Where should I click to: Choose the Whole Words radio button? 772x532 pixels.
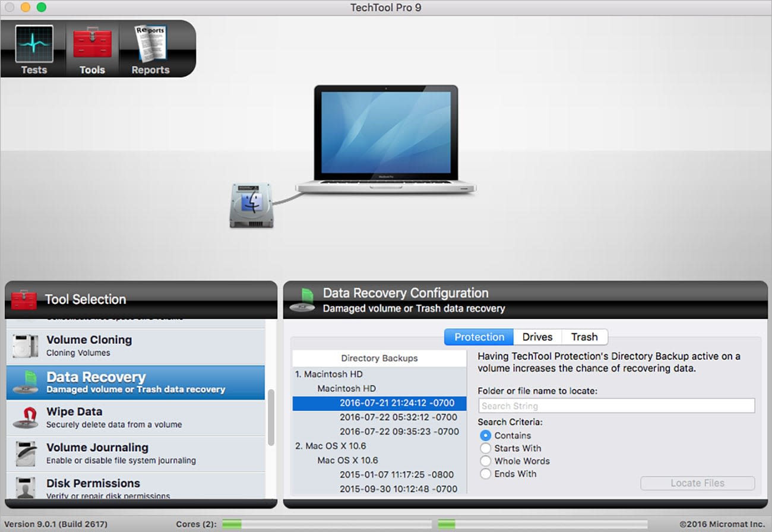click(485, 461)
